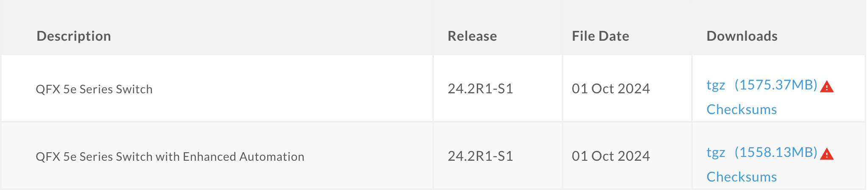Select QFX 5e Series Switch with Enhanced Automation text
868x190 pixels.
coord(170,156)
